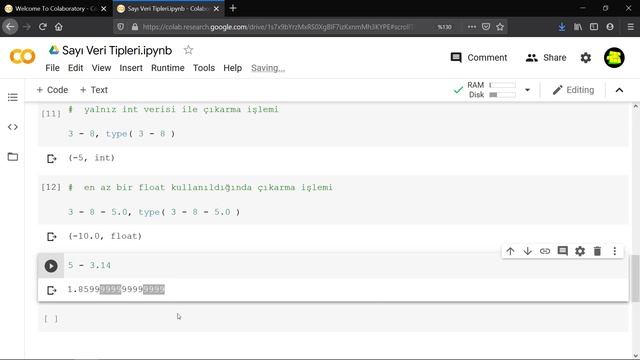The width and height of the screenshot is (640, 360).
Task: Show site security lock information
Action: click(135, 27)
